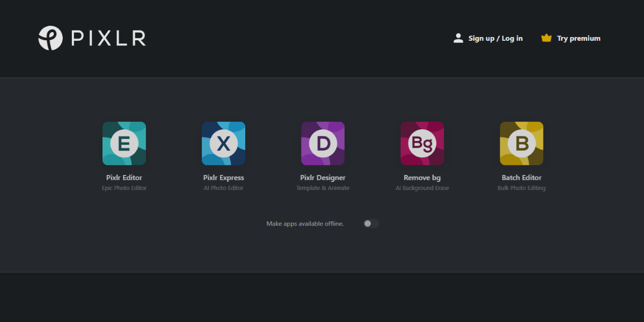Click the Sign up / Log in link
This screenshot has width=644, height=322.
495,38
